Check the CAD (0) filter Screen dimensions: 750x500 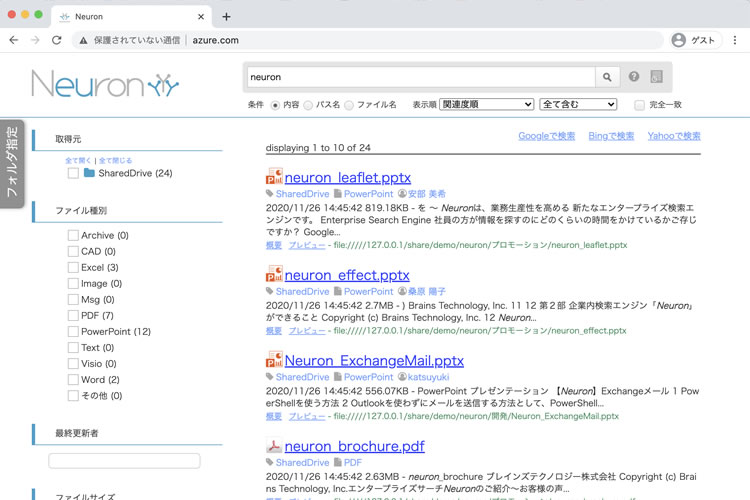[x=73, y=251]
